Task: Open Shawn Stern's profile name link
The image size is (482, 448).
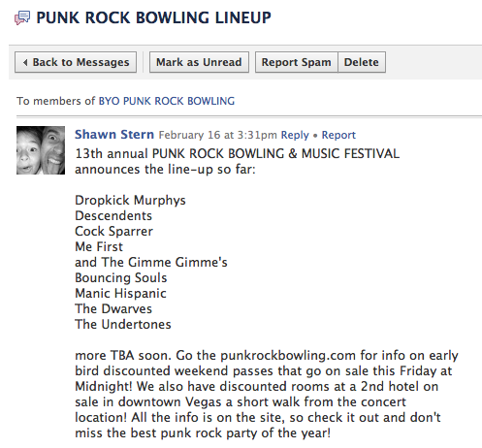Action: tap(114, 135)
